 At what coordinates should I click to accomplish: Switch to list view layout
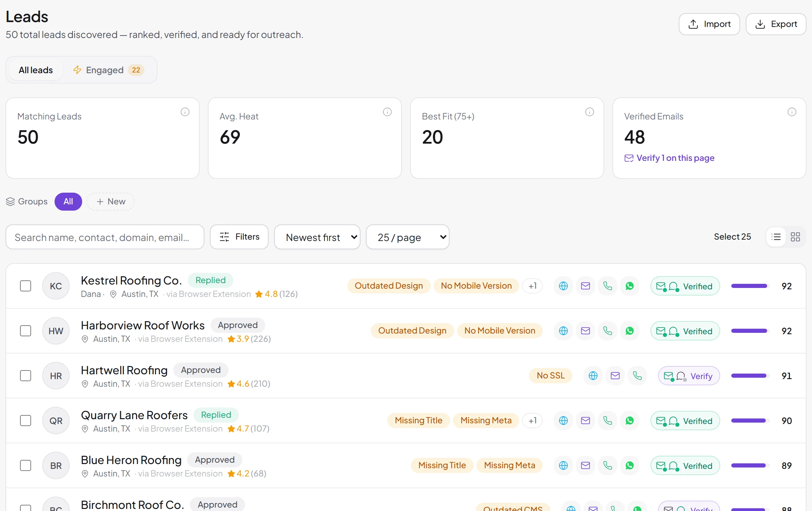tap(776, 237)
